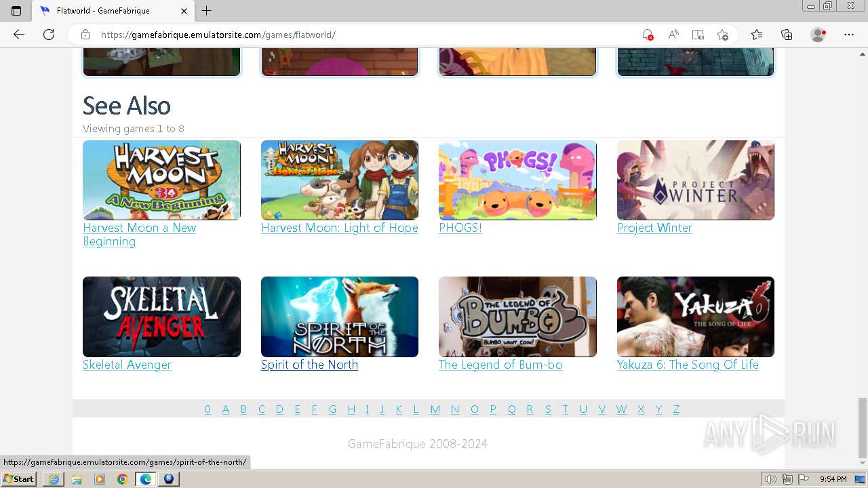Browse games starting with B
Screen dimensions: 868x488
coord(243,409)
